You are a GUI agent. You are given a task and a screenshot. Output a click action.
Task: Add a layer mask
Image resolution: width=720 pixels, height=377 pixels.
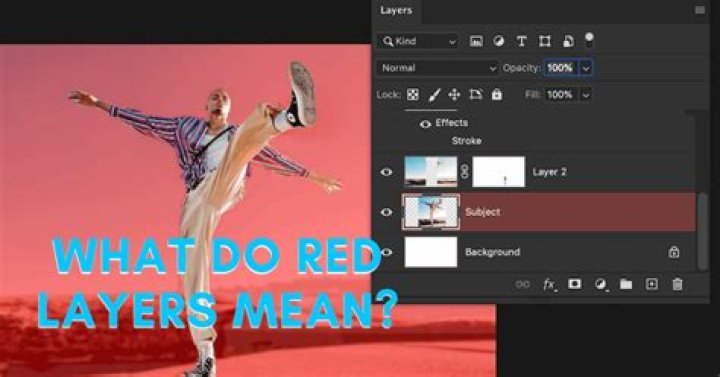(x=574, y=284)
